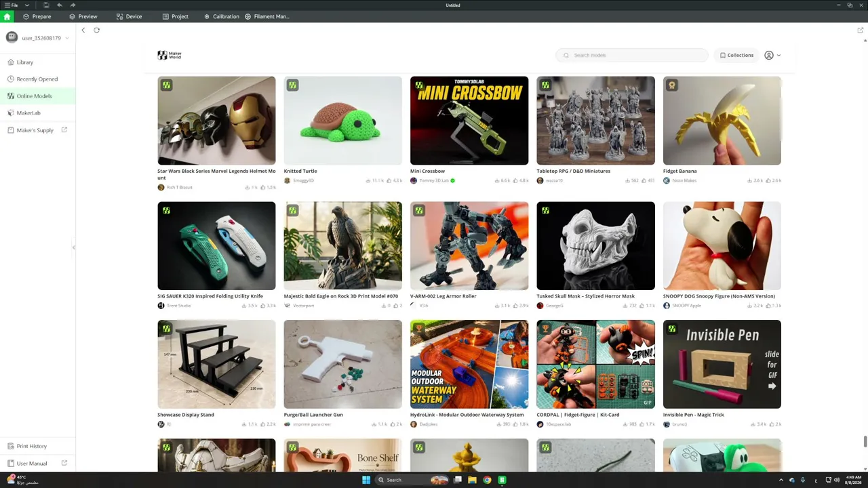Click Bambu Studio icon in the taskbar

click(502, 480)
